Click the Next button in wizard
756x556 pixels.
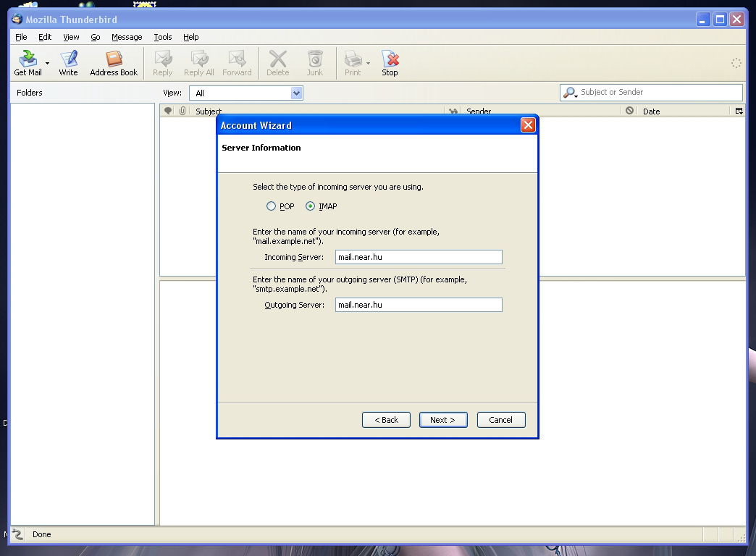coord(442,420)
